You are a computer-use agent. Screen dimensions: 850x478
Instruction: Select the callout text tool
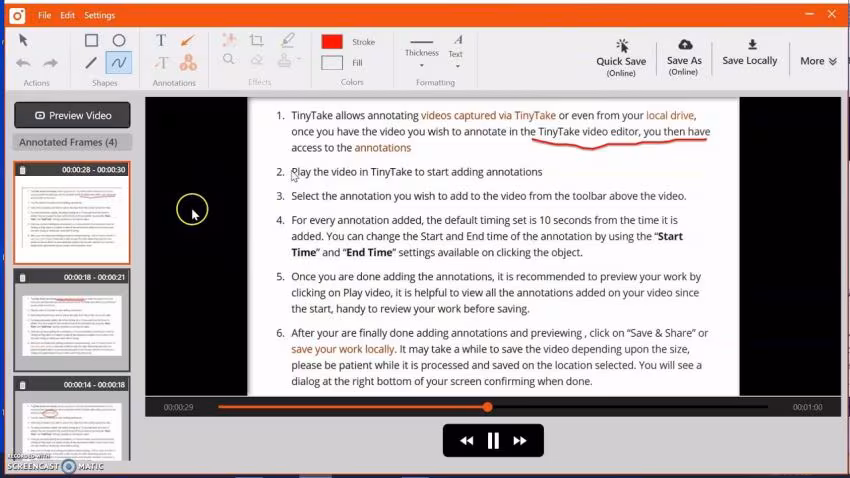[161, 63]
